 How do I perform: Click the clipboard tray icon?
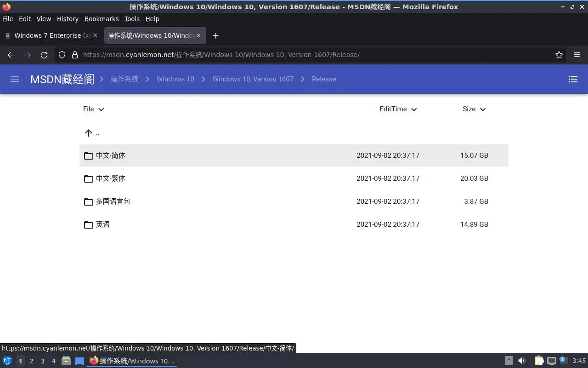click(539, 361)
